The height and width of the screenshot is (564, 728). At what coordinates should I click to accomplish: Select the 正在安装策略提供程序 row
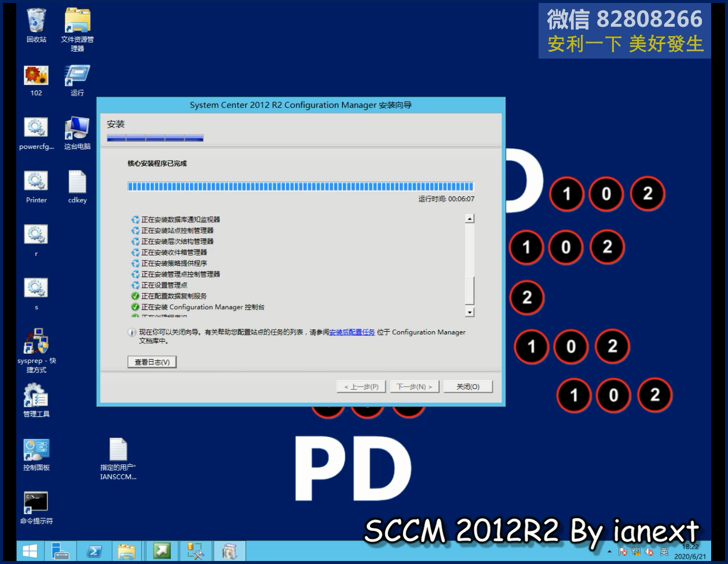coord(168,263)
